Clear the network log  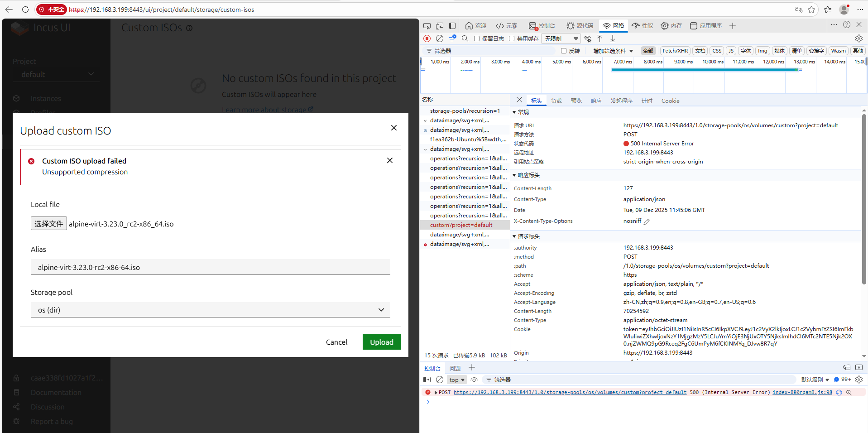pos(439,38)
